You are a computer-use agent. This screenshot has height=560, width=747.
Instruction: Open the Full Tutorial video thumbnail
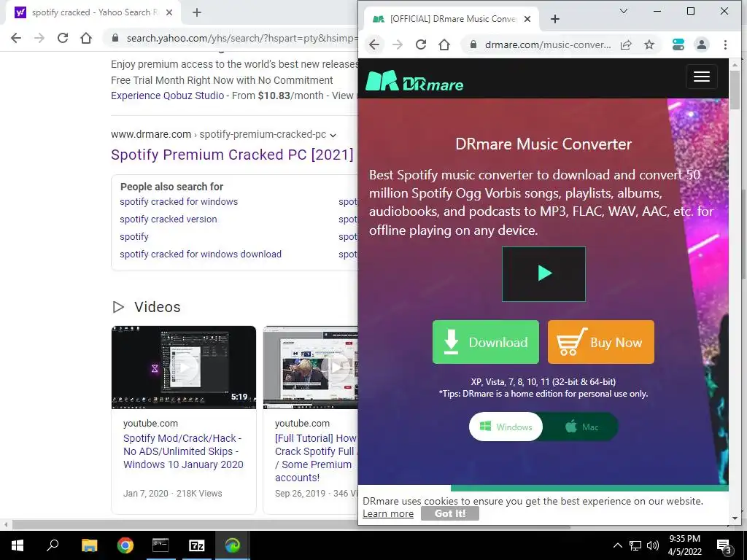tap(311, 367)
